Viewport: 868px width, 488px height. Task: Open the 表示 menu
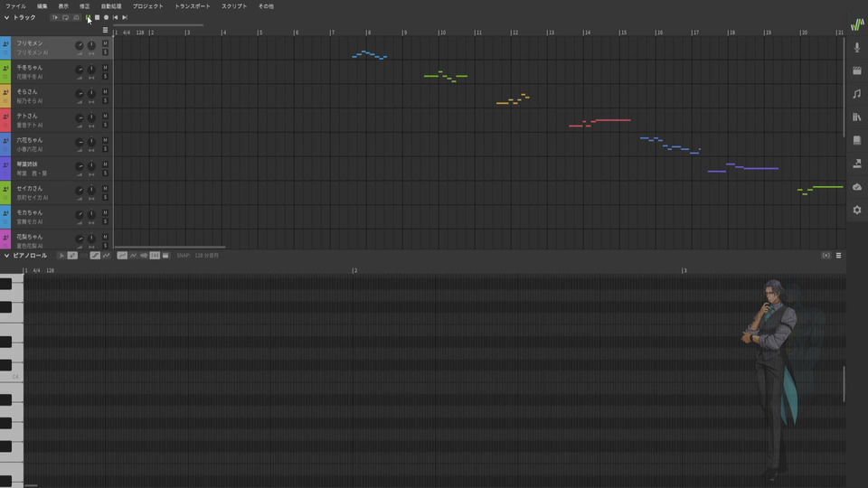pyautogui.click(x=63, y=6)
